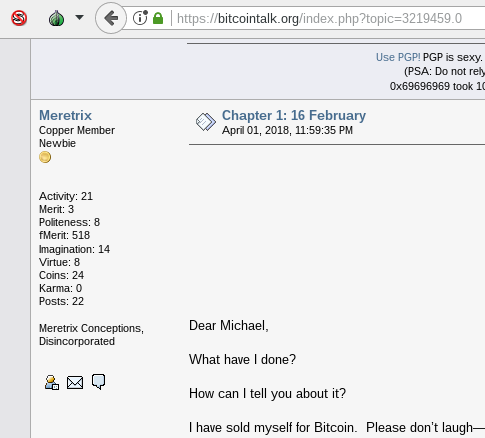485x438 pixels.
Task: Click the gold coin rank icon
Action: pyautogui.click(x=45, y=157)
